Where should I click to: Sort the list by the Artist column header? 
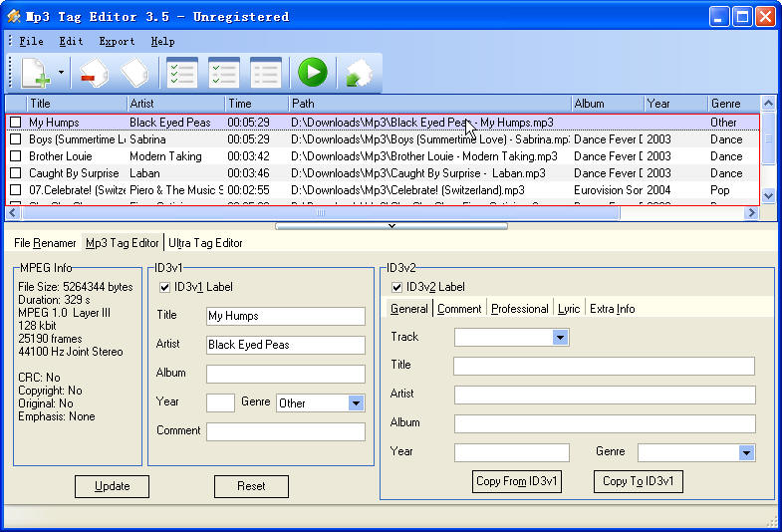click(x=176, y=104)
